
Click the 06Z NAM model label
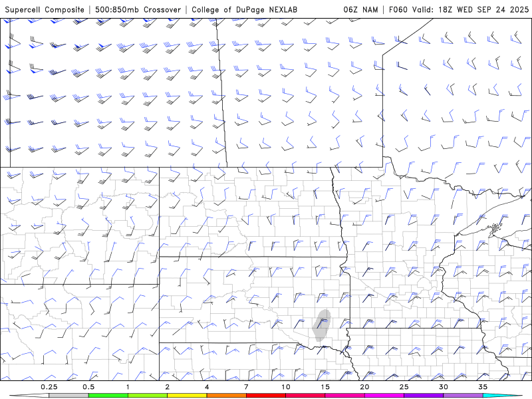pos(360,9)
